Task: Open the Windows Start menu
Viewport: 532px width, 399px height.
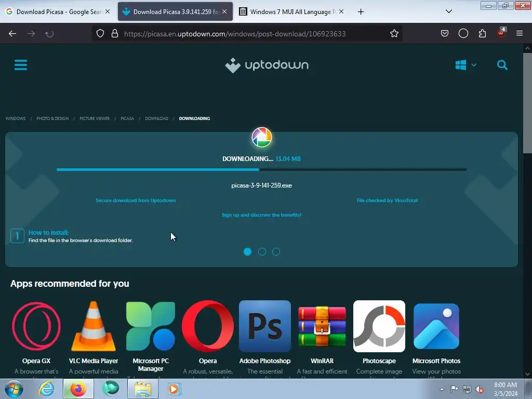Action: click(x=14, y=389)
